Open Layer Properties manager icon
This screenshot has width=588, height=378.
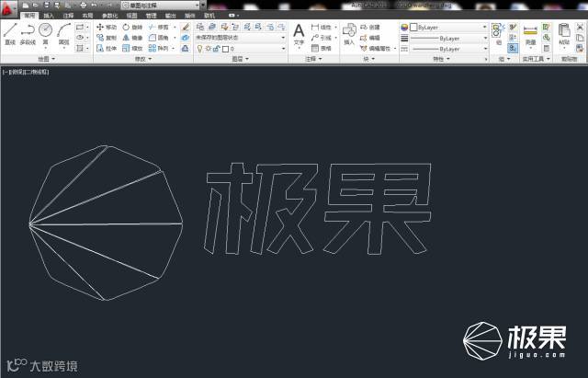point(200,27)
